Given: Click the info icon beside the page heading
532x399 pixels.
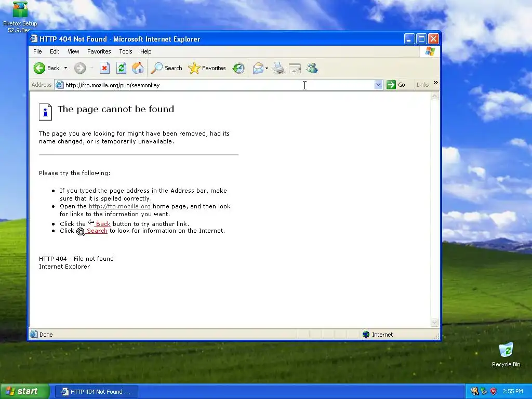Looking at the screenshot, I should [x=46, y=112].
